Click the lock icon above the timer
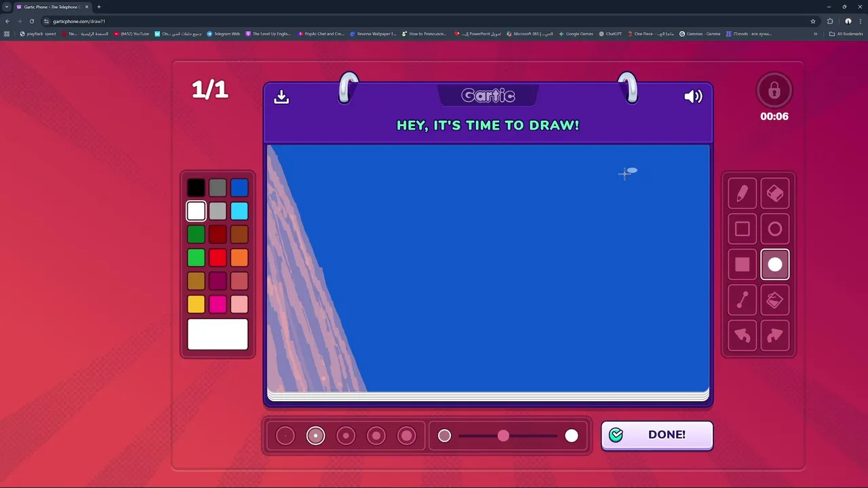Screen dimensions: 868x488 point(774,90)
